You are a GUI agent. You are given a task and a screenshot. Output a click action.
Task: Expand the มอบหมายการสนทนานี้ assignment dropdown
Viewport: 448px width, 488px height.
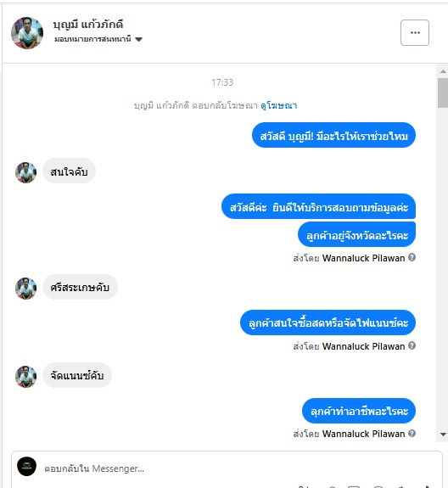coord(98,39)
